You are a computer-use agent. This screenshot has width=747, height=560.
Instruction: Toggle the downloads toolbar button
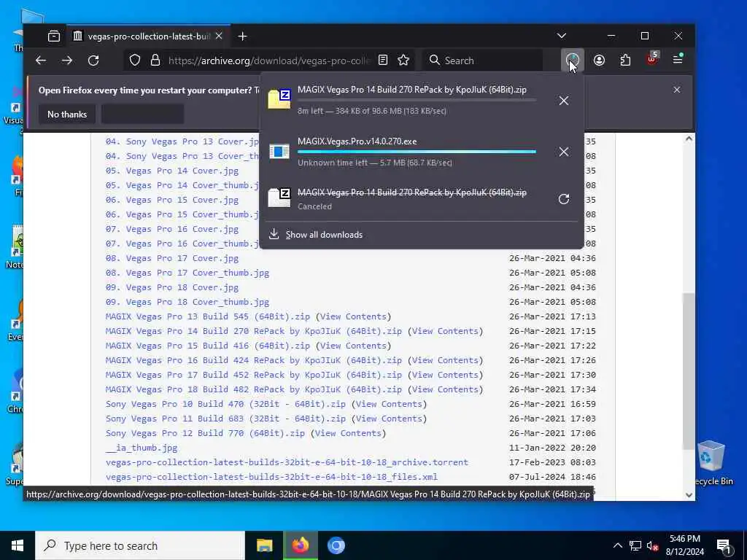(572, 60)
